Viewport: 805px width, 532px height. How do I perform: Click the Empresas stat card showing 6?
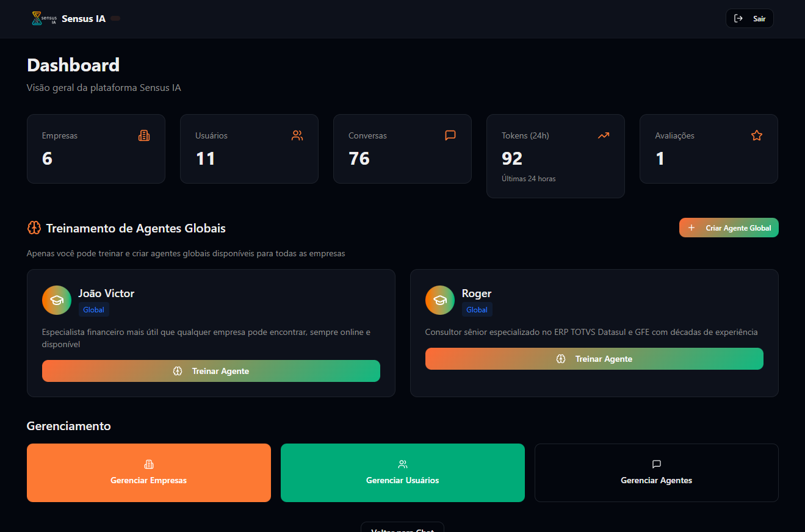[x=96, y=149]
